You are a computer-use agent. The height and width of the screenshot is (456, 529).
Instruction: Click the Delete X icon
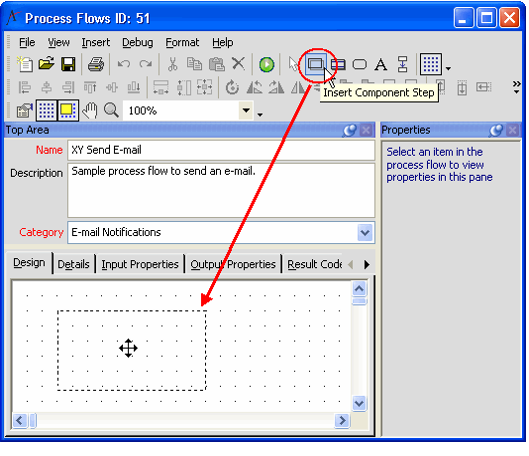click(x=239, y=64)
